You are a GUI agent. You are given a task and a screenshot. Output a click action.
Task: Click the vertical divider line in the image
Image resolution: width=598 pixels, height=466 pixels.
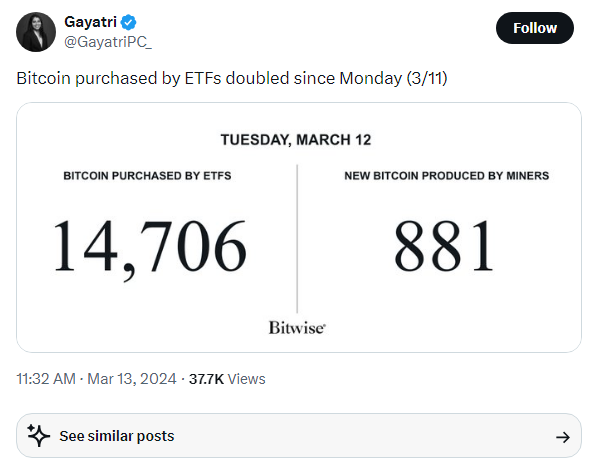point(297,239)
